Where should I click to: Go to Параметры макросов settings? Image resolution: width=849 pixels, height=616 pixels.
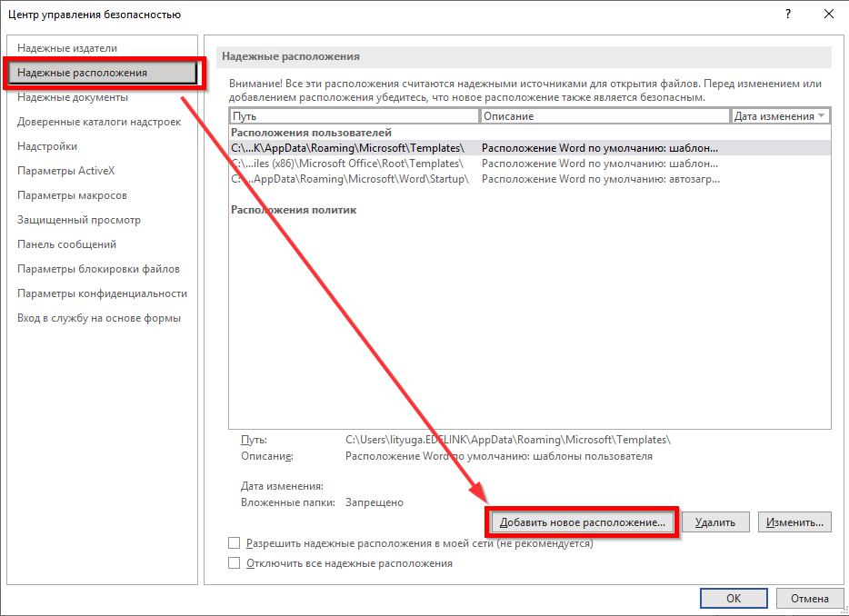click(72, 195)
